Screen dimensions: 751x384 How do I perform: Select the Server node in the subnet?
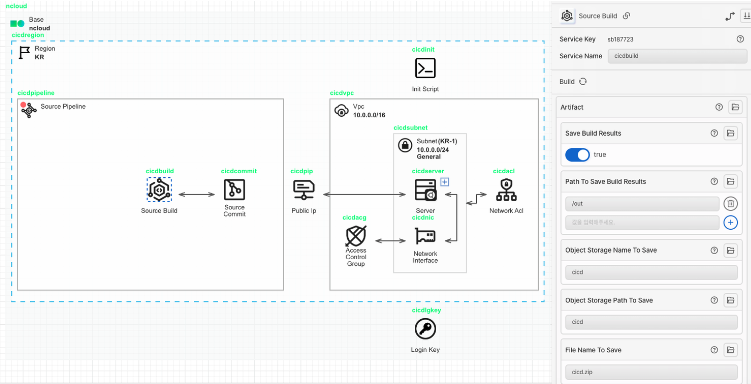click(x=425, y=190)
